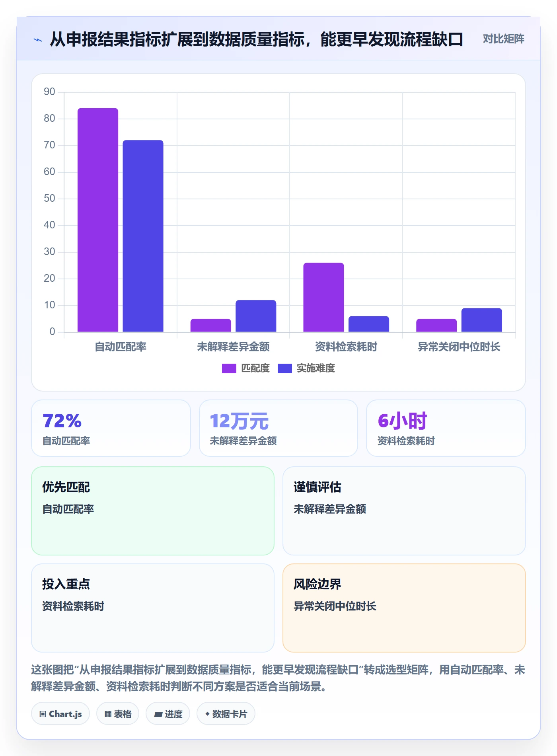Click the lightning bolt icon beside the title

[38, 40]
